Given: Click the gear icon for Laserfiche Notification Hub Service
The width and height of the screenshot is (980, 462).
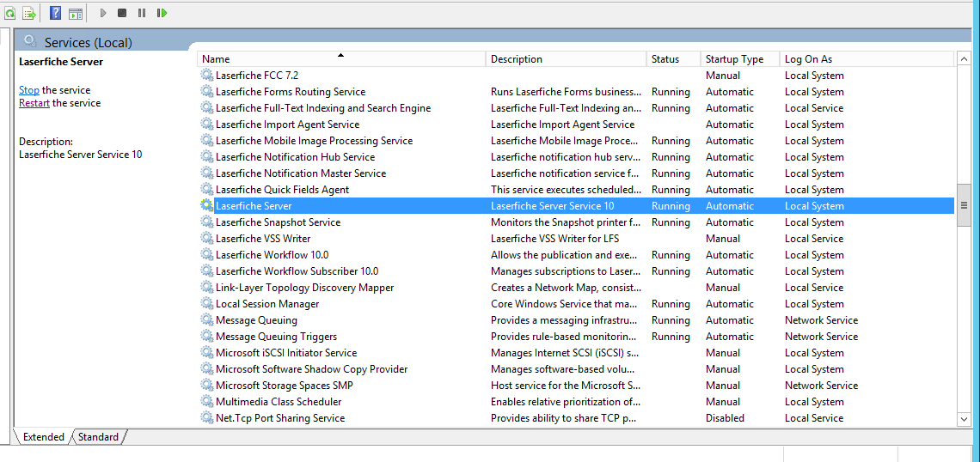Looking at the screenshot, I should point(206,156).
